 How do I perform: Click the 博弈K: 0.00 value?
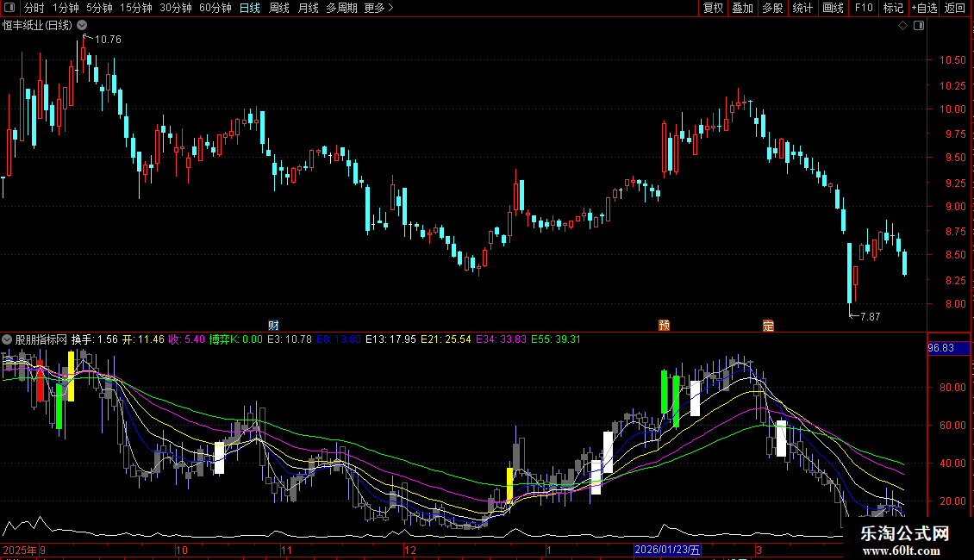click(x=235, y=339)
